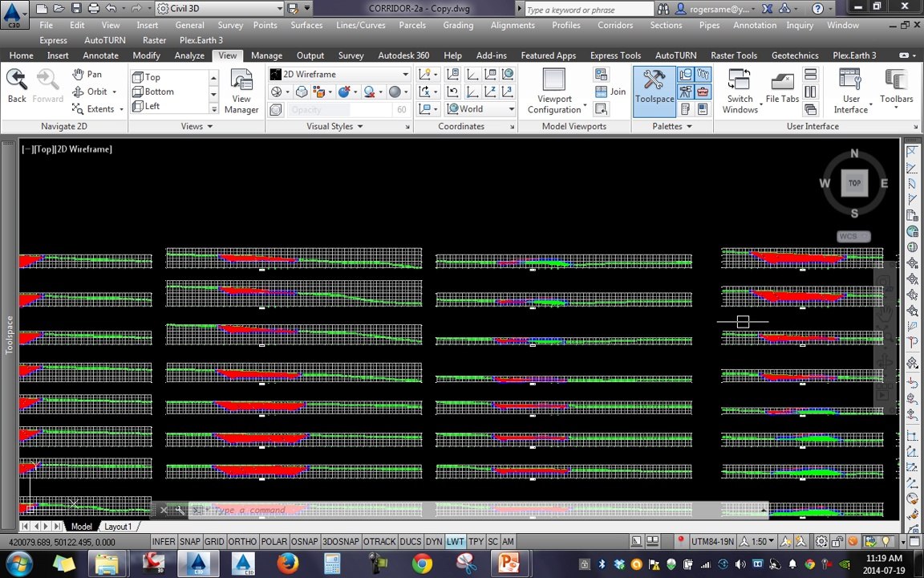Viewport: 924px width, 578px height.
Task: Select the Pan hand tool
Action: pos(87,75)
